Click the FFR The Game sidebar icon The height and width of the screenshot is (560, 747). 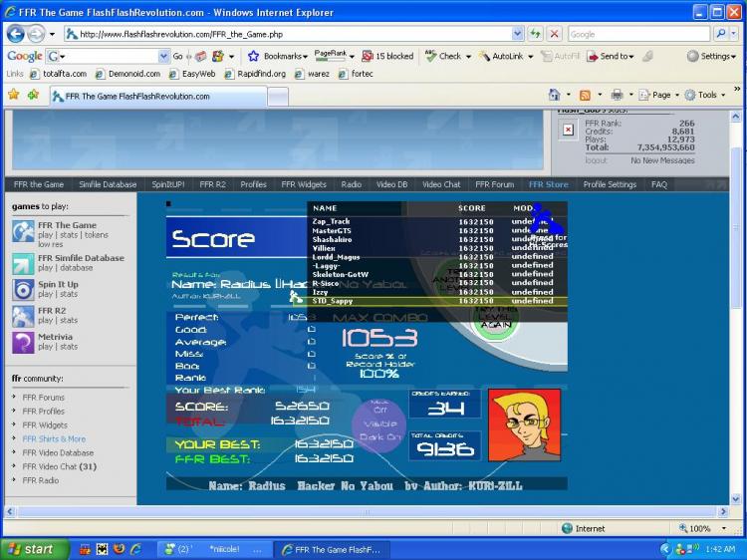click(23, 231)
